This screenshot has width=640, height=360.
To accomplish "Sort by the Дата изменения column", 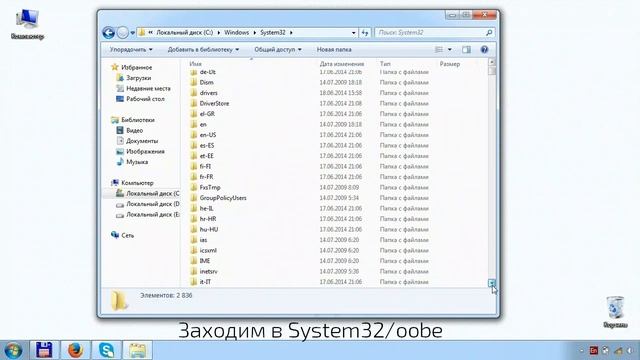I will point(342,64).
